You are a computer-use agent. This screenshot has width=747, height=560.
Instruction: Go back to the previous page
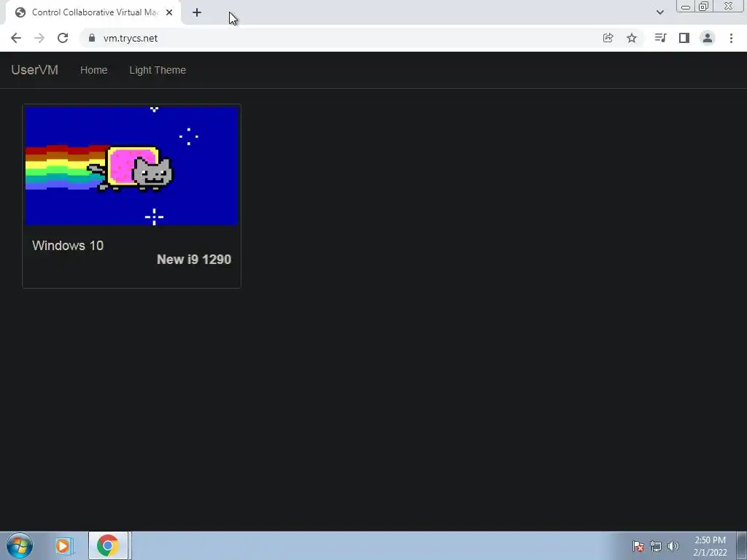click(16, 38)
